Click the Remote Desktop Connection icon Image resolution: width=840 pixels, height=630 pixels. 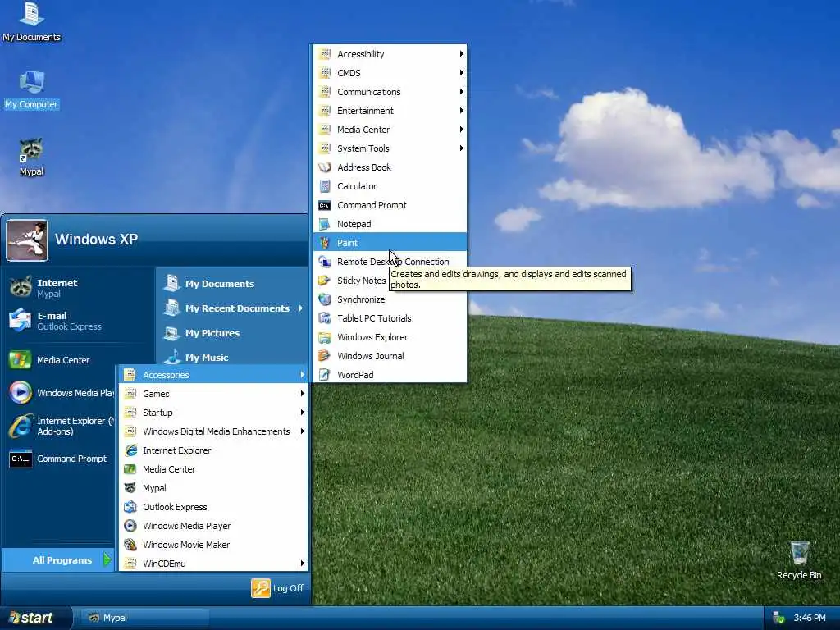pos(325,262)
